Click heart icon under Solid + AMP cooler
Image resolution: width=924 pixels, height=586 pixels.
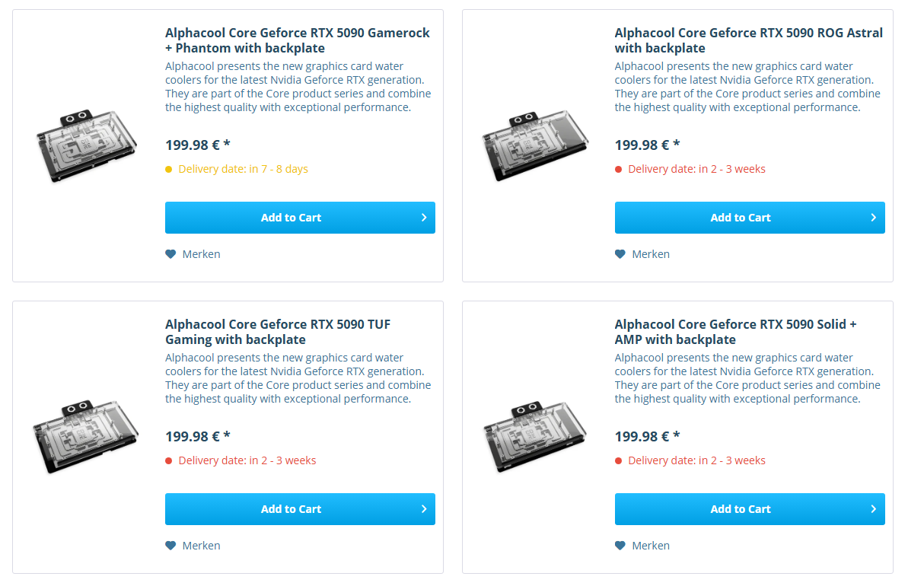(620, 546)
